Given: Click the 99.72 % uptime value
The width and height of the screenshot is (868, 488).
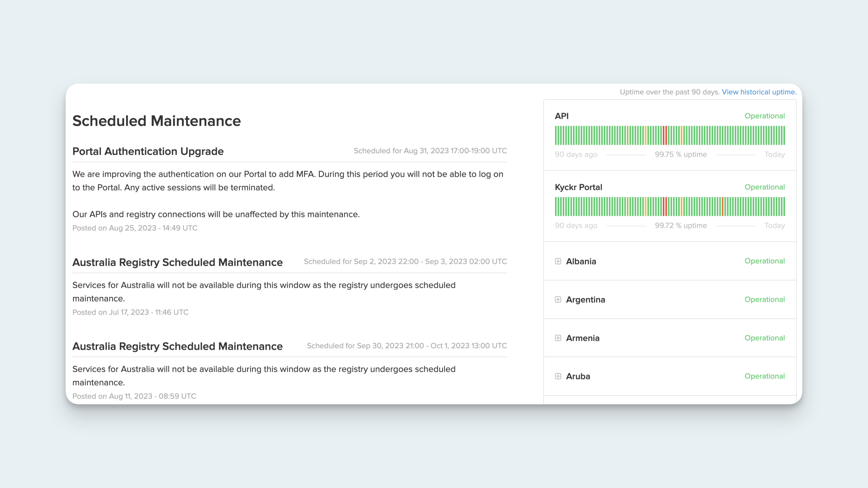Looking at the screenshot, I should tap(681, 226).
